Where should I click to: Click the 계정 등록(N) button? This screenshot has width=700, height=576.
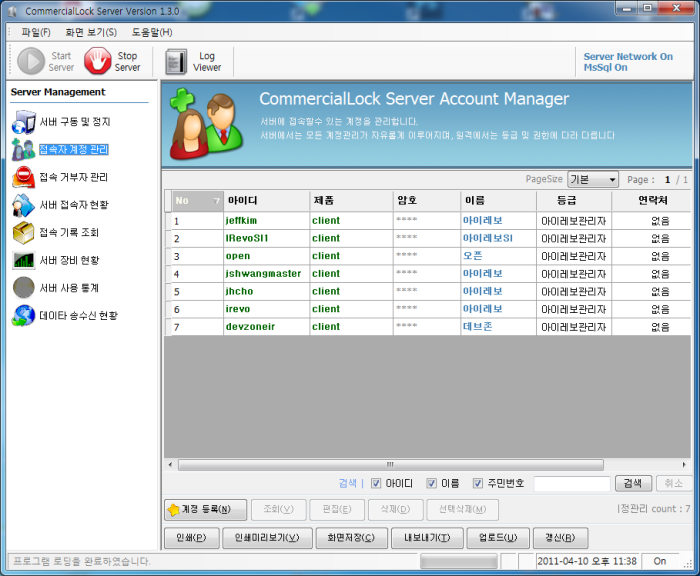pyautogui.click(x=205, y=509)
